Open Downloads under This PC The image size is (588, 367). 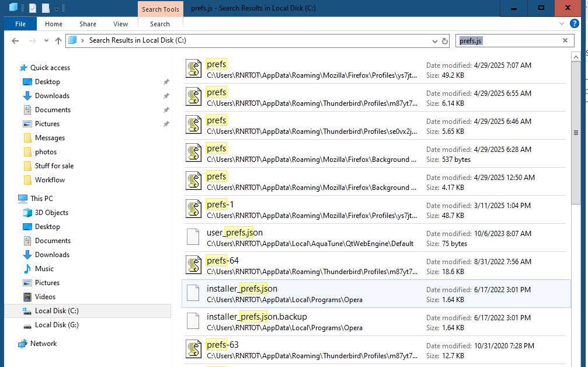pyautogui.click(x=52, y=254)
